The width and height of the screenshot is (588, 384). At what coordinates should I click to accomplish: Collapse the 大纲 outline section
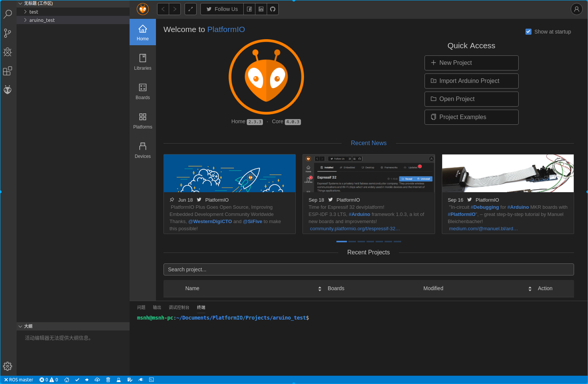click(21, 326)
